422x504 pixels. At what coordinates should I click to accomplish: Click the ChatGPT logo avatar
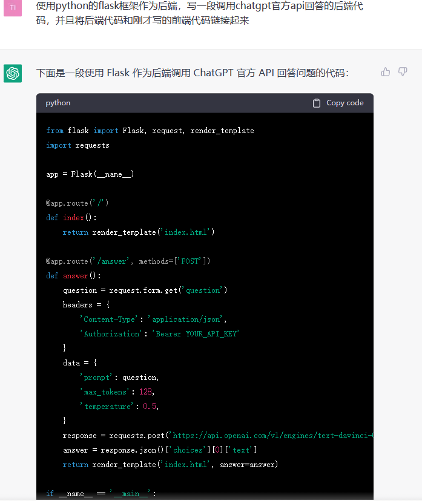tap(13, 73)
